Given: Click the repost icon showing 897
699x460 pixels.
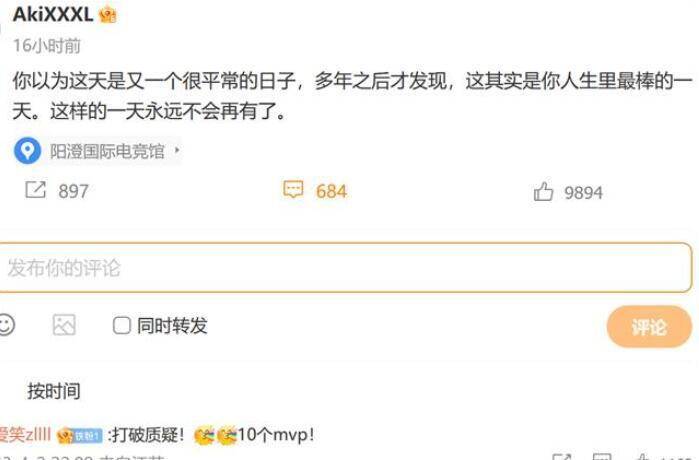Looking at the screenshot, I should point(36,190).
